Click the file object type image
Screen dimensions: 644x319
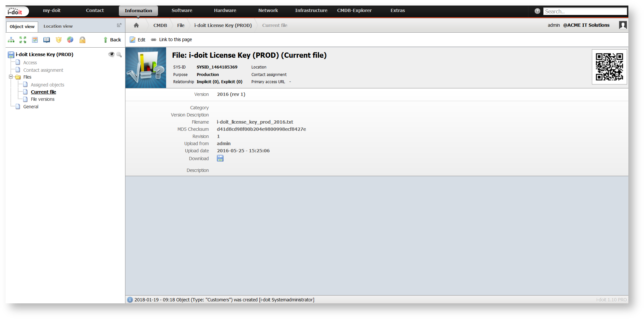146,68
